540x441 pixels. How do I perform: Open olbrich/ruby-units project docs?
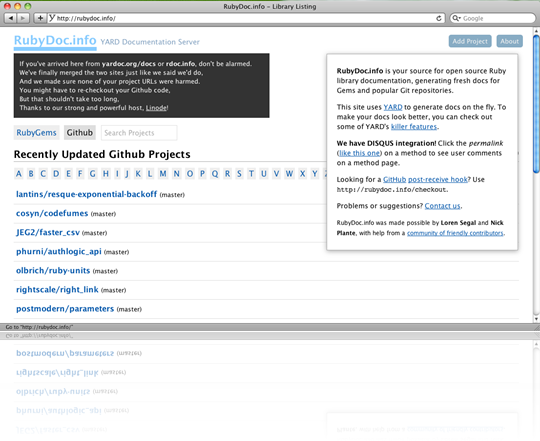[53, 271]
